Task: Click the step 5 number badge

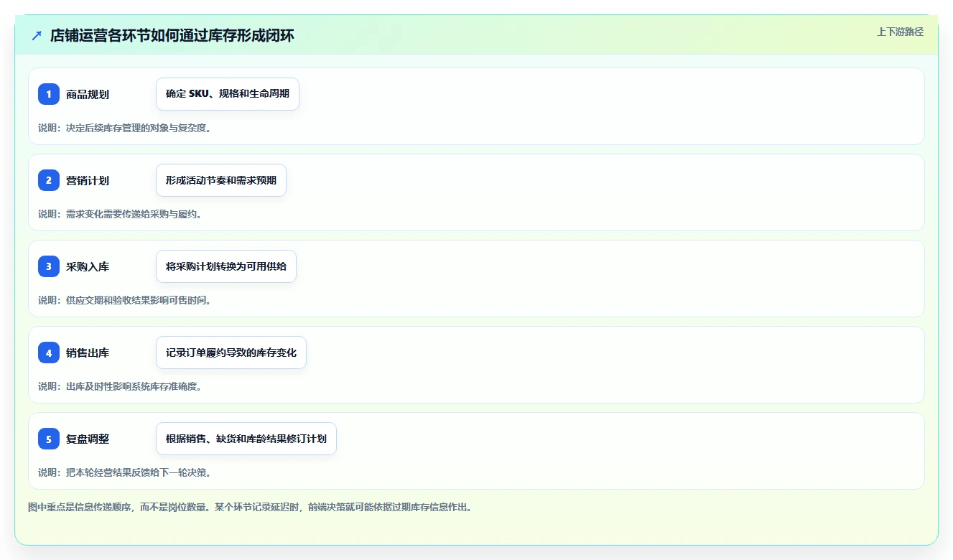Action: pos(49,439)
